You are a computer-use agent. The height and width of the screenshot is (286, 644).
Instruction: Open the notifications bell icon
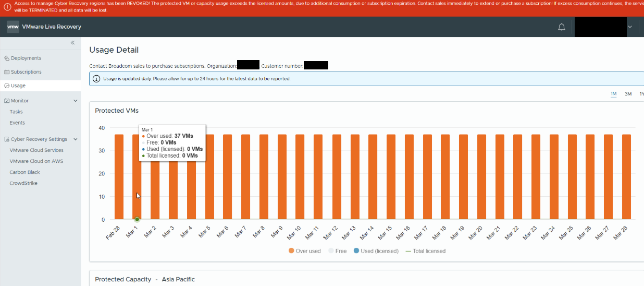tap(562, 27)
